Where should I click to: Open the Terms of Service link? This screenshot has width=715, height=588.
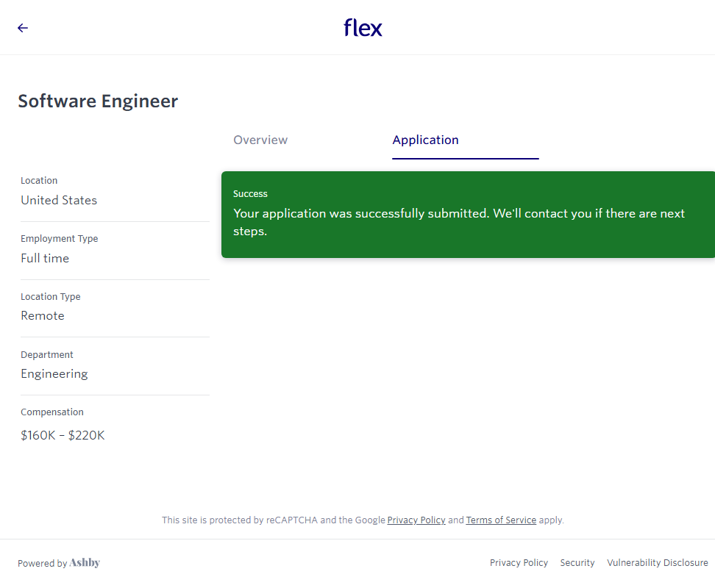point(501,520)
